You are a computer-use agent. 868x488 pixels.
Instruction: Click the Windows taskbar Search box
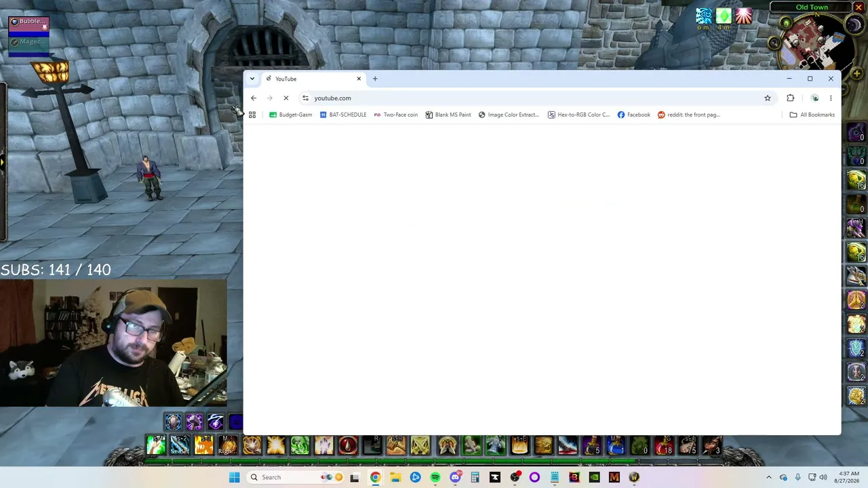[294, 477]
